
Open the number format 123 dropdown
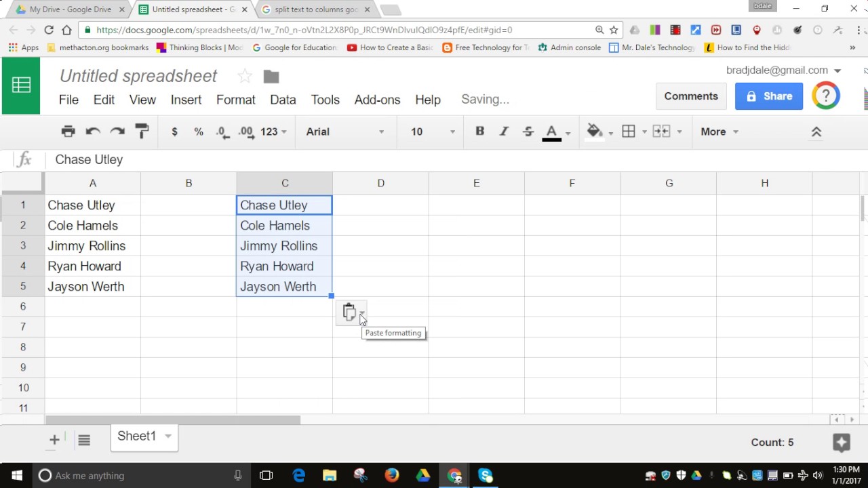pyautogui.click(x=274, y=131)
